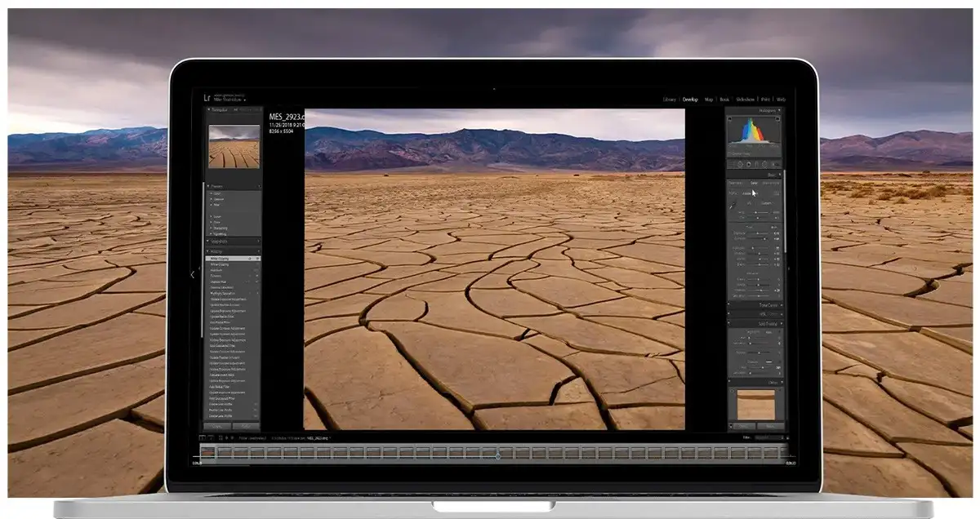Image resolution: width=980 pixels, height=519 pixels.
Task: Click the Paste settings button
Action: [247, 426]
